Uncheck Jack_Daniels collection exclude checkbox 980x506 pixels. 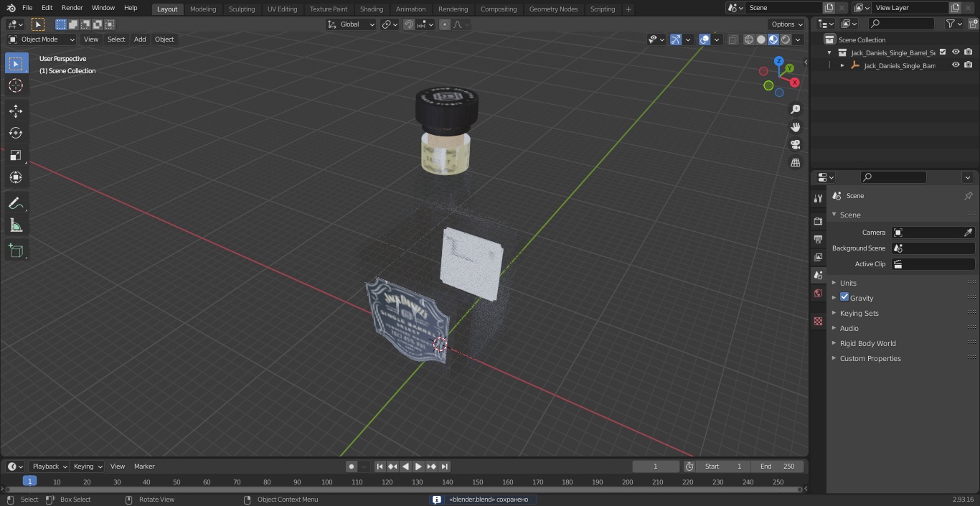pos(943,52)
